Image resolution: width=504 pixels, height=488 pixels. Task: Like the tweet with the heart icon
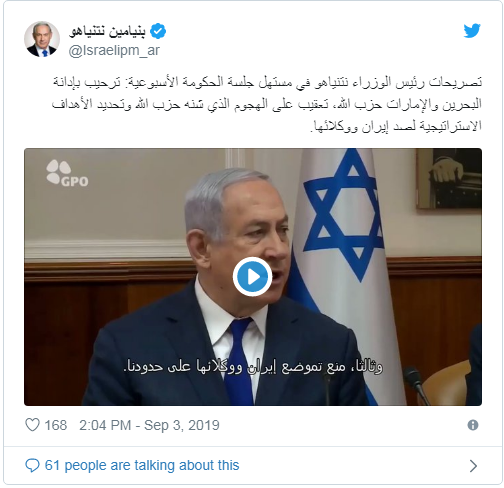tap(32, 425)
